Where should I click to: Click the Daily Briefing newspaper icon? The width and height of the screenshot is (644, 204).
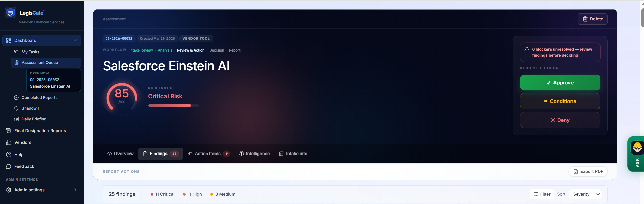[x=16, y=119]
